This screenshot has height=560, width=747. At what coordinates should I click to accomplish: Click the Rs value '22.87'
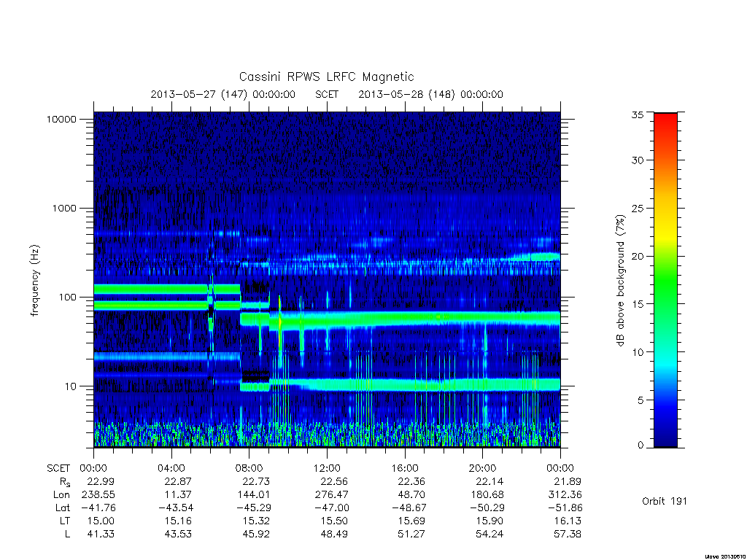click(x=178, y=481)
